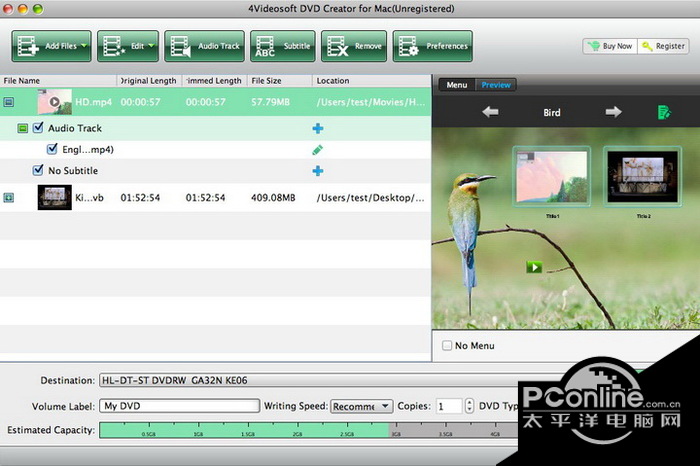Click the Title 1 label in preview
This screenshot has height=466, width=700.
[x=552, y=216]
